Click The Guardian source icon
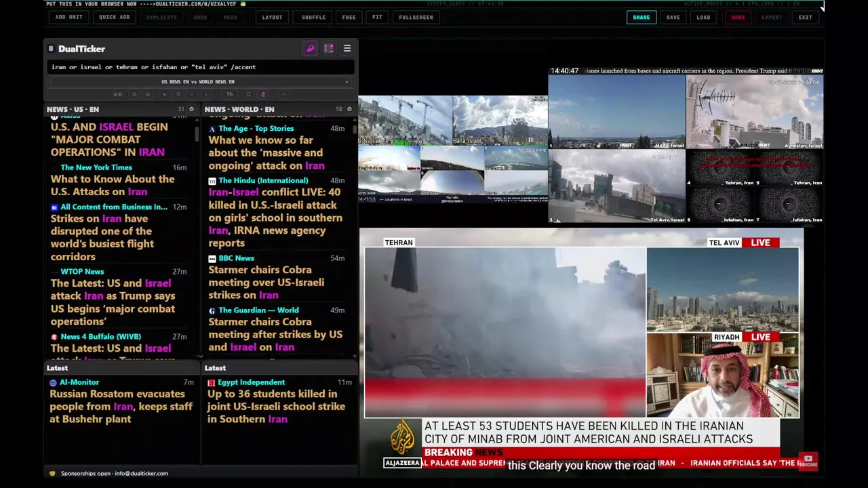The width and height of the screenshot is (868, 488). pyautogui.click(x=212, y=310)
